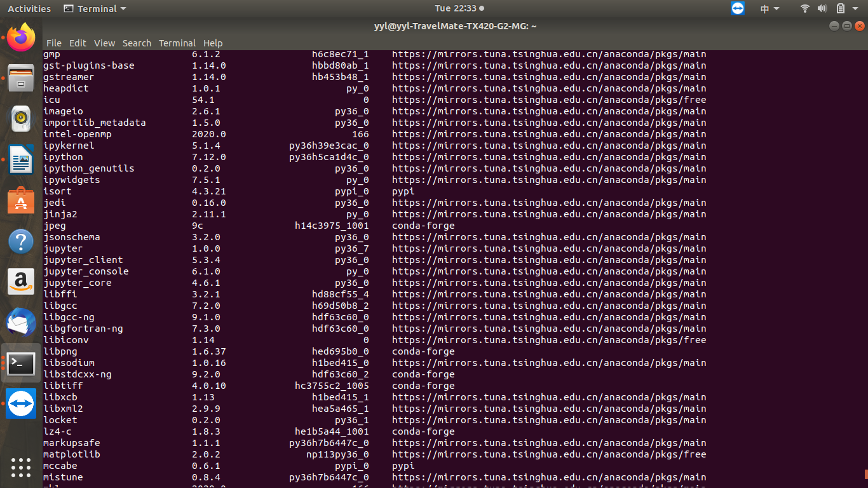Click "conda-forge" channel in the lz4-c row

click(423, 431)
